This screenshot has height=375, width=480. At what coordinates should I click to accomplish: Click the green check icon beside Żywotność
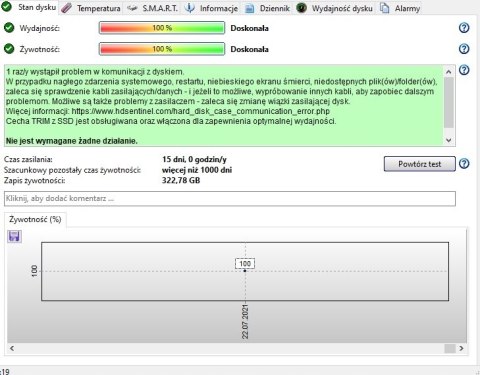pyautogui.click(x=9, y=49)
